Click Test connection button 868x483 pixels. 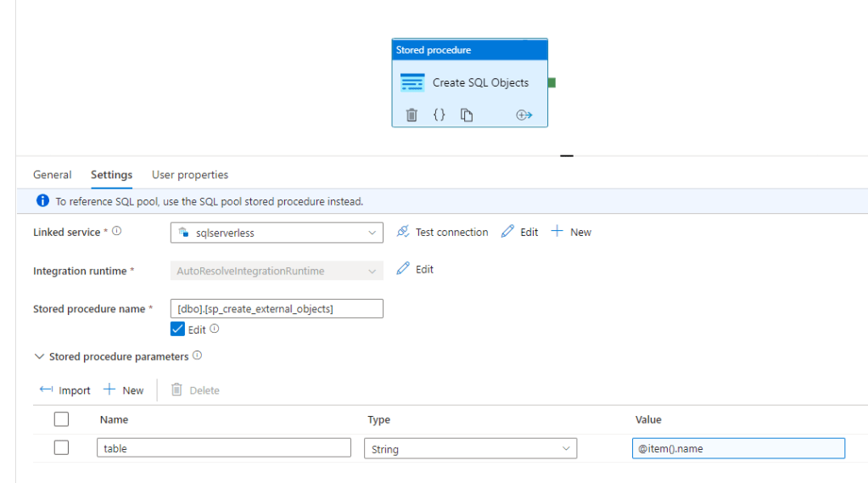click(442, 233)
